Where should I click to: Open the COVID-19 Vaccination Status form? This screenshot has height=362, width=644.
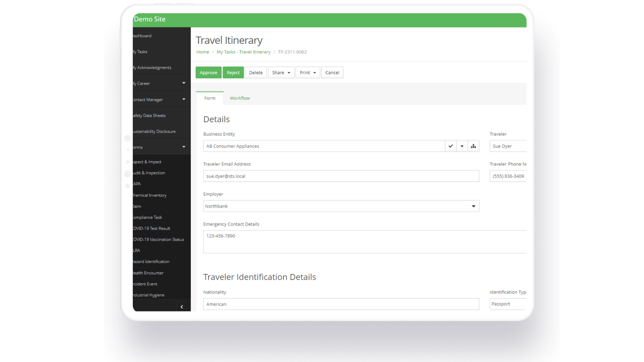[x=158, y=239]
